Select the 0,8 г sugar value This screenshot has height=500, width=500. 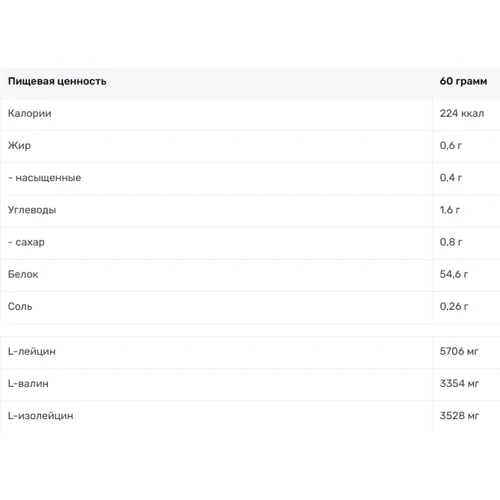(451, 242)
